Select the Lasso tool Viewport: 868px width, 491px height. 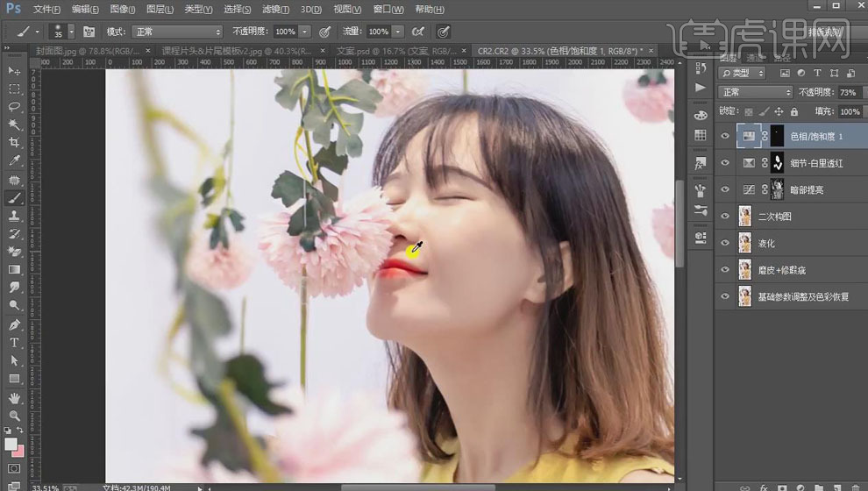click(14, 107)
